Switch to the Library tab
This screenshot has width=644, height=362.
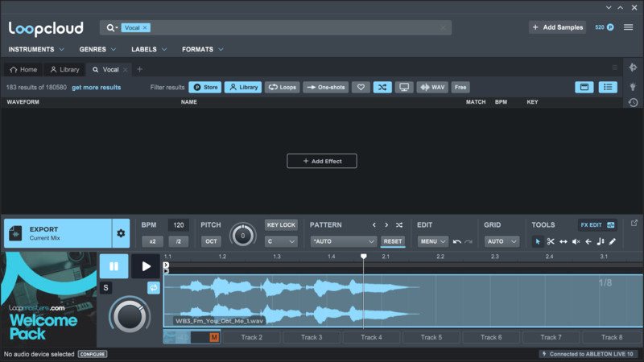click(64, 70)
